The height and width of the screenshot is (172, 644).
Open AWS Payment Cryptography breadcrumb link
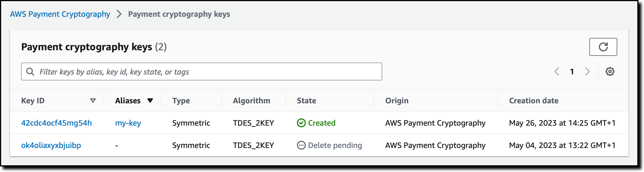pos(60,14)
